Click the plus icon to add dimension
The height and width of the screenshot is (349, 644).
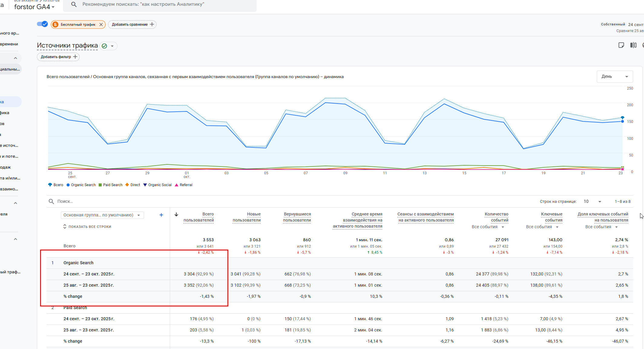coord(161,215)
